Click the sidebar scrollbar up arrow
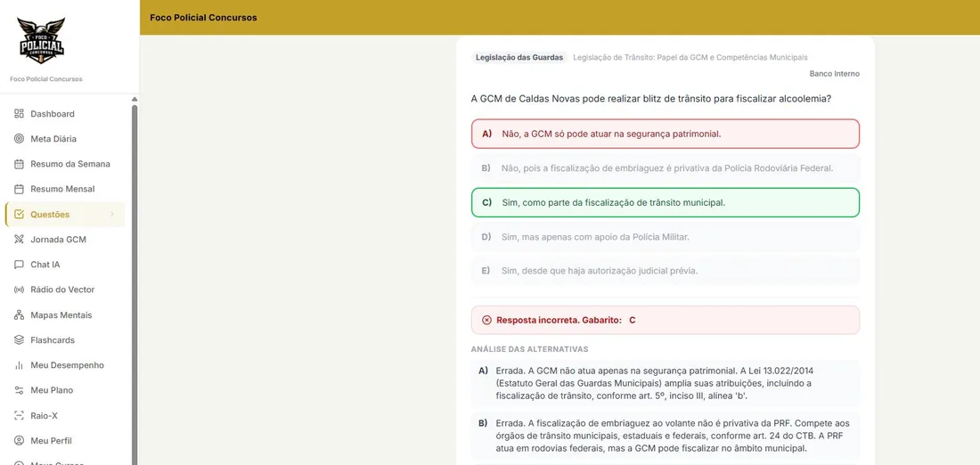980x465 pixels. point(135,100)
